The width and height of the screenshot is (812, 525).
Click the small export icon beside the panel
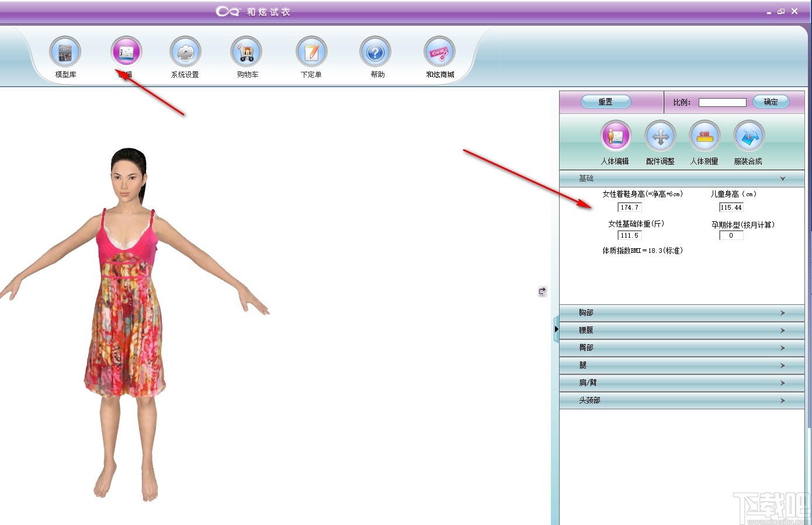542,291
